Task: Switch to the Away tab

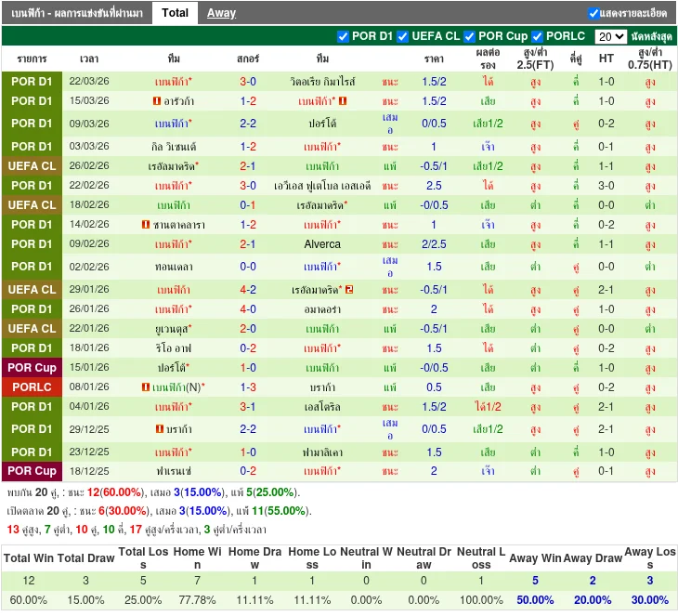Action: point(221,13)
